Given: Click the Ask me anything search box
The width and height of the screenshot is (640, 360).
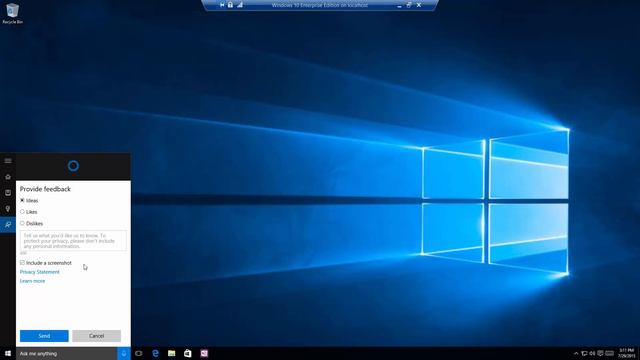Looking at the screenshot, I should pyautogui.click(x=67, y=353).
